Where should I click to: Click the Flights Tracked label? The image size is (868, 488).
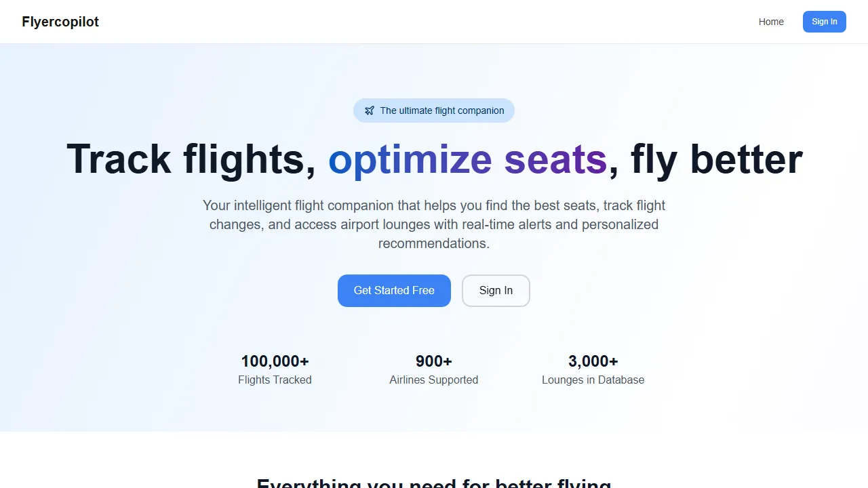pyautogui.click(x=275, y=380)
